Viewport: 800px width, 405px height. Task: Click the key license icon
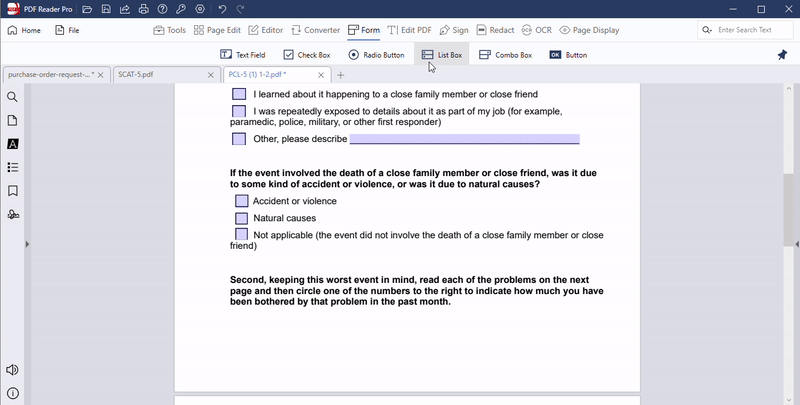click(181, 9)
